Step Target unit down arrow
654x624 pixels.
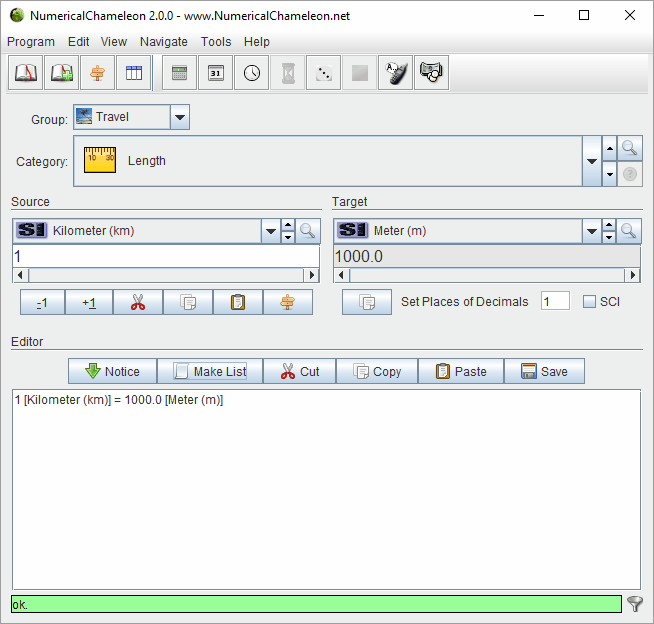coord(609,237)
